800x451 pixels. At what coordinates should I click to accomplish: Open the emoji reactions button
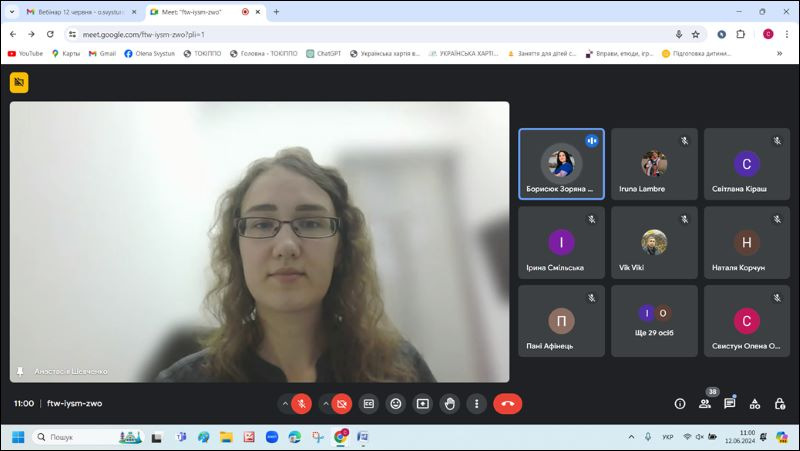396,404
